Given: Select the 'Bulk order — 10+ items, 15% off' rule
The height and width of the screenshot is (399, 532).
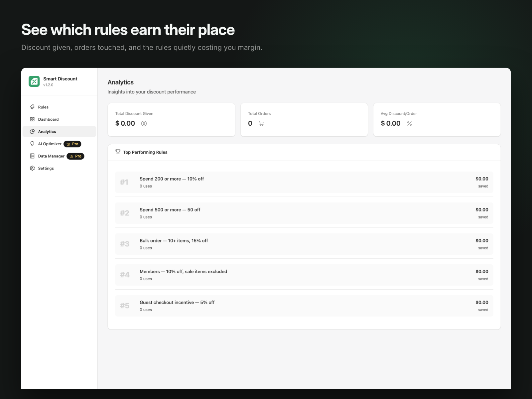Looking at the screenshot, I should [x=304, y=244].
